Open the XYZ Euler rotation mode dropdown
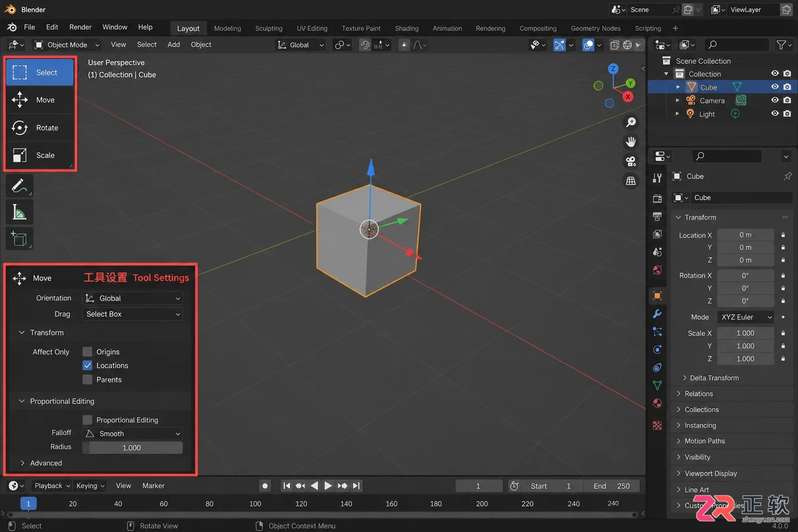798x532 pixels. pyautogui.click(x=745, y=317)
